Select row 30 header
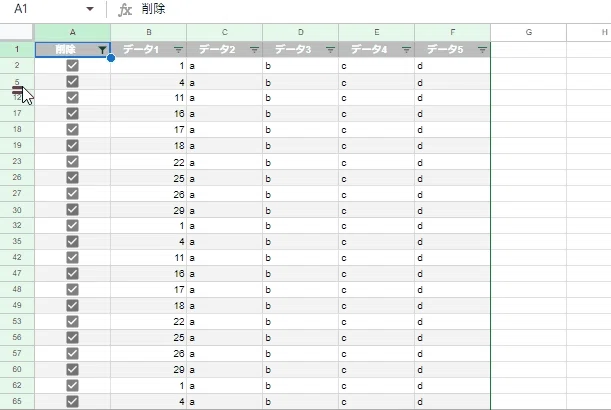611x410 pixels. point(17,210)
